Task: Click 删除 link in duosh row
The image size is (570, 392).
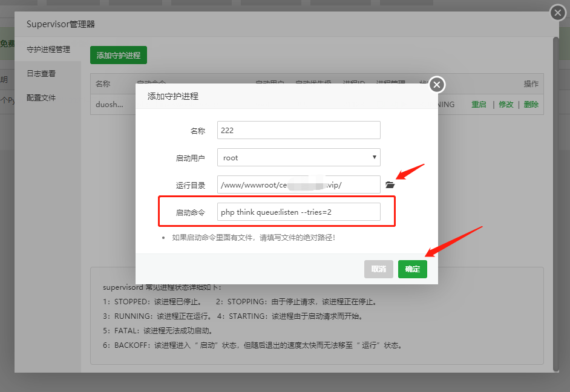Action: 531,105
